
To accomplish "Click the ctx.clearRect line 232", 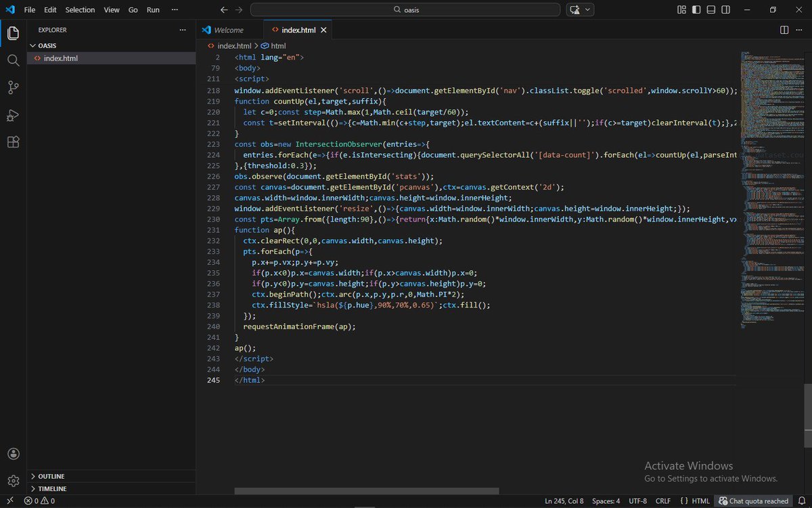I will pyautogui.click(x=343, y=240).
